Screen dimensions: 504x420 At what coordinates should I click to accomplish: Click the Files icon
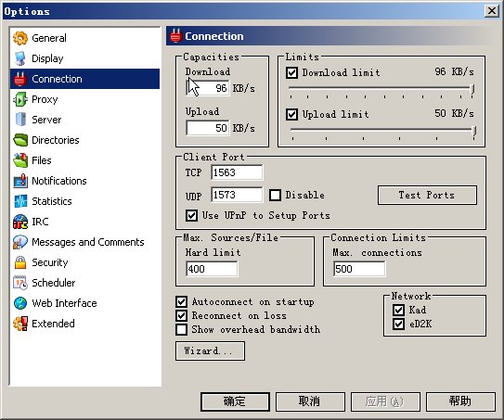[20, 160]
